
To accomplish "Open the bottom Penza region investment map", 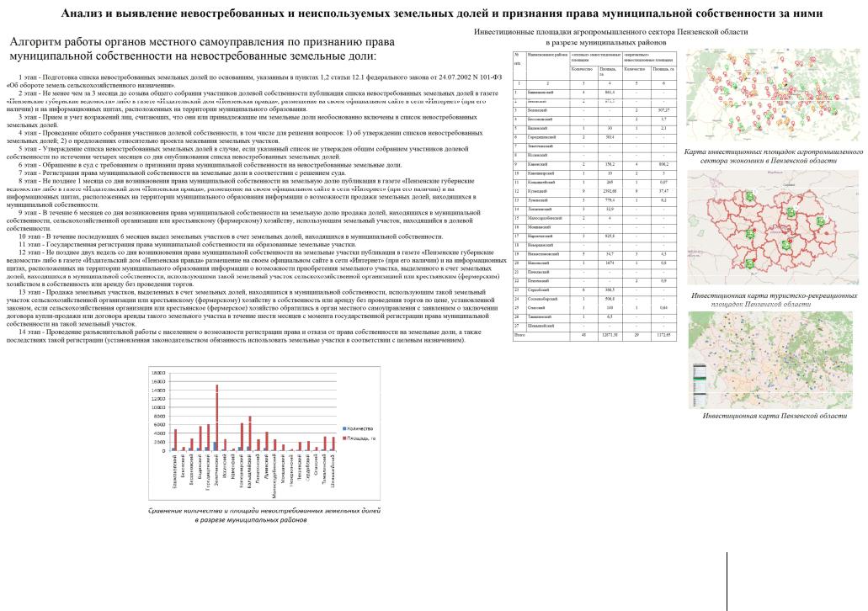I will 770,359.
